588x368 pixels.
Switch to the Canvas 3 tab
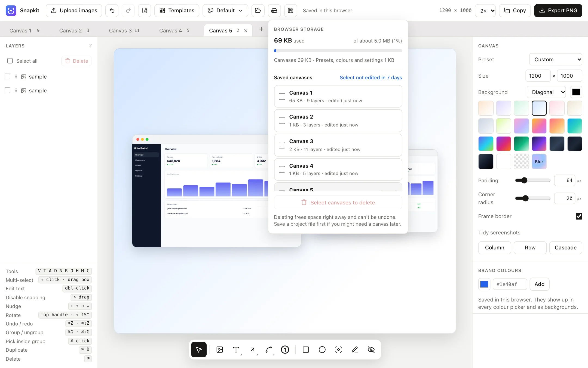[124, 31]
